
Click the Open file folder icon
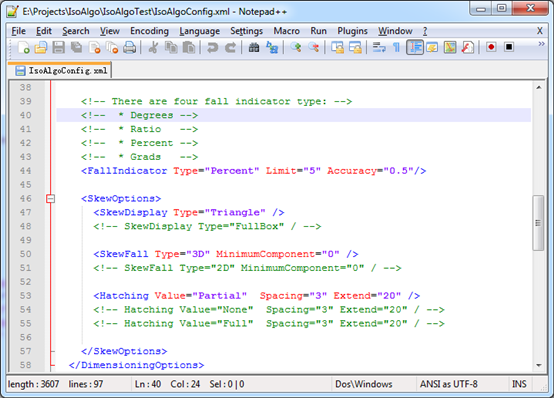point(41,47)
